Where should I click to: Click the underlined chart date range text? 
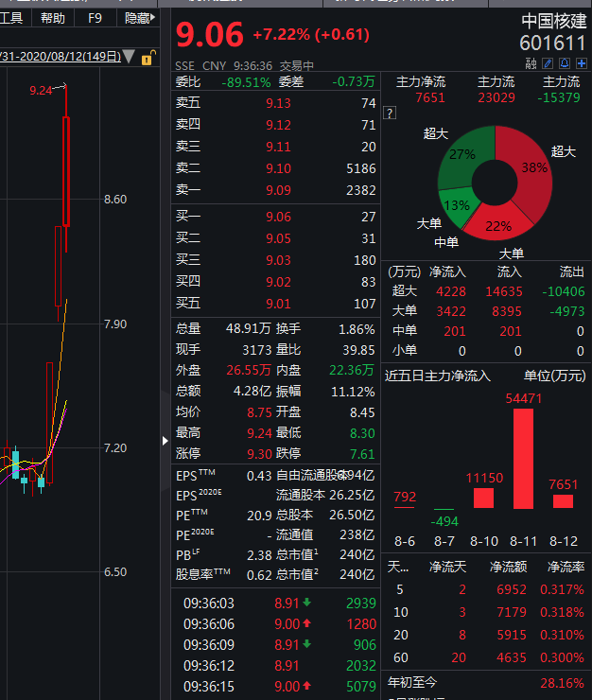tap(60, 57)
